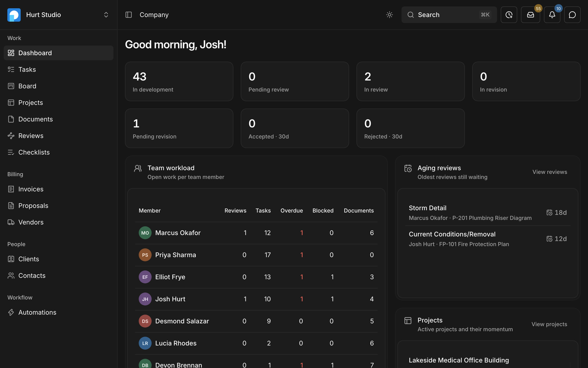Click the Hurt Studio logo

14,15
